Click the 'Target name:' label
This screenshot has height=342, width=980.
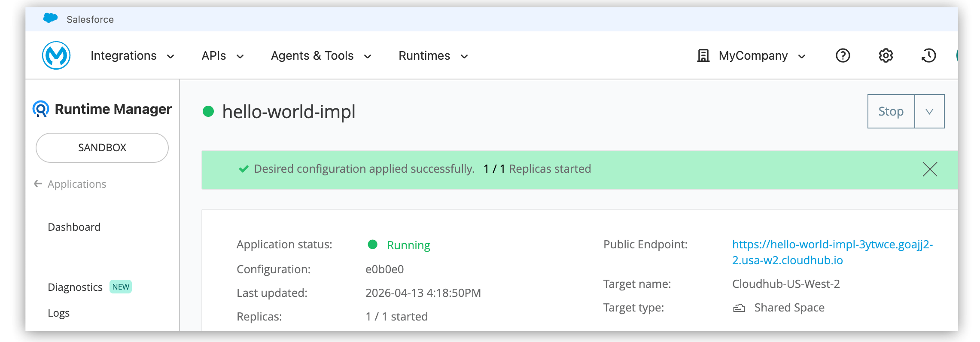pos(637,284)
